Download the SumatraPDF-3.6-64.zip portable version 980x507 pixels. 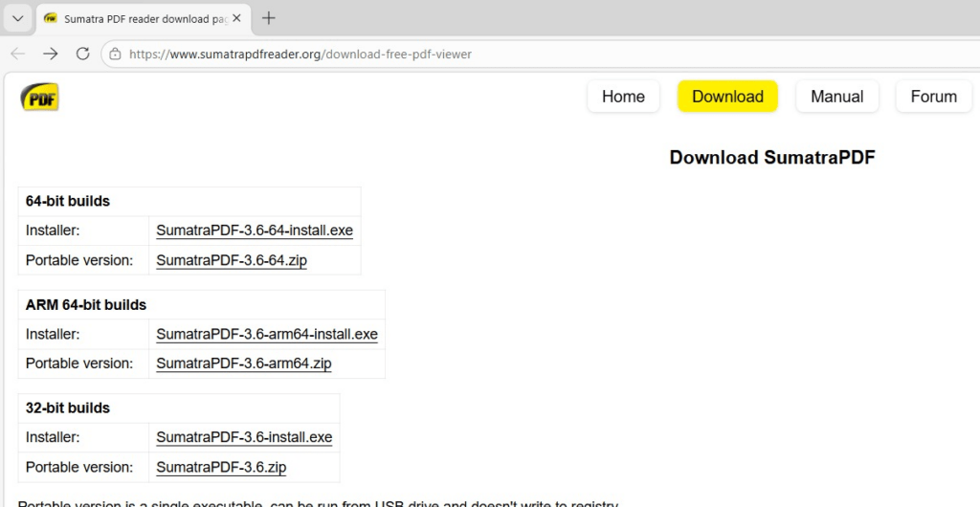232,260
